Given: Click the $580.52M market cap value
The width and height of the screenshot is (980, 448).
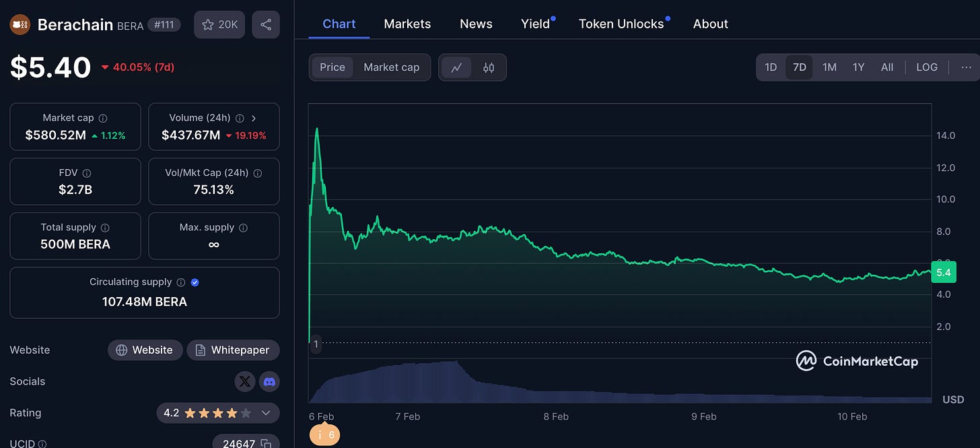Looking at the screenshot, I should [56, 135].
